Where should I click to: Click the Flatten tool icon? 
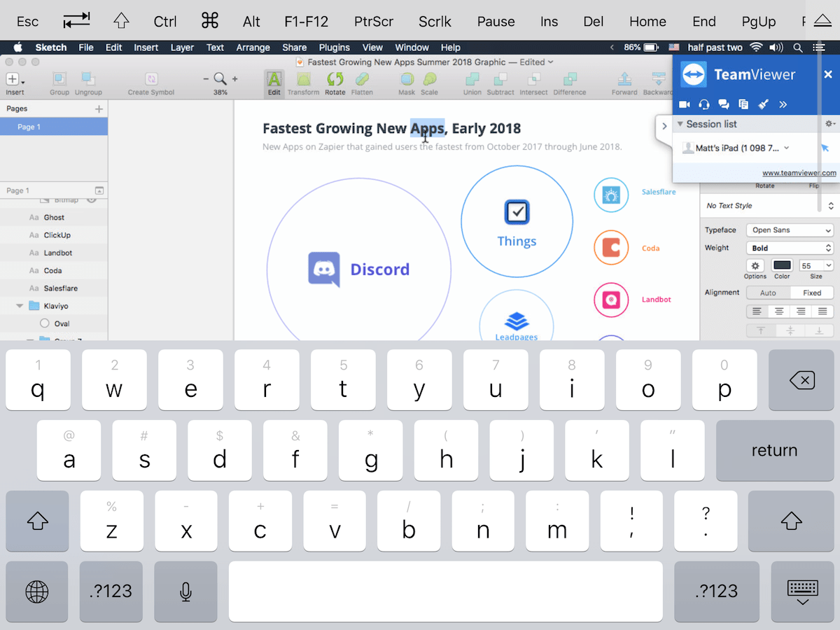(x=362, y=83)
